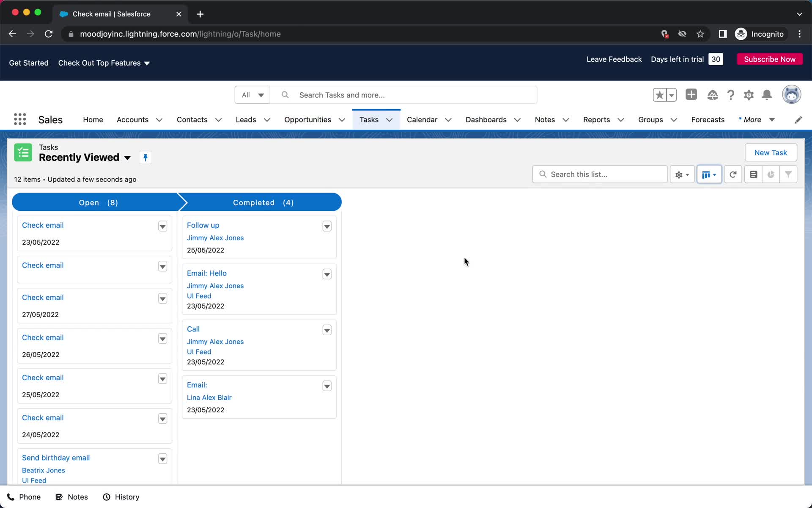Focus global Search Tasks and more field
This screenshot has width=812, height=508.
pyautogui.click(x=403, y=95)
